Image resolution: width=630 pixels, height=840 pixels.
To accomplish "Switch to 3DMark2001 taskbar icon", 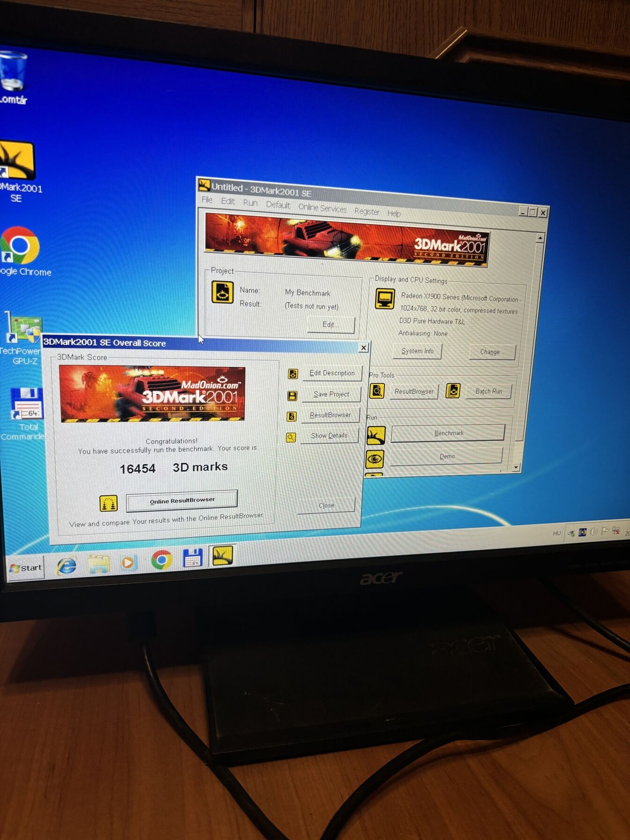I will pos(222,556).
